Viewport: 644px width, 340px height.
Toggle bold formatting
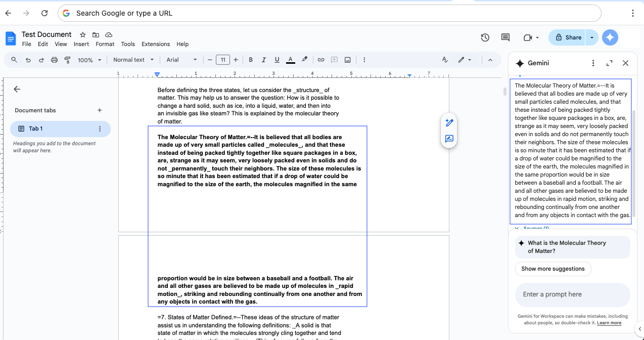click(251, 60)
